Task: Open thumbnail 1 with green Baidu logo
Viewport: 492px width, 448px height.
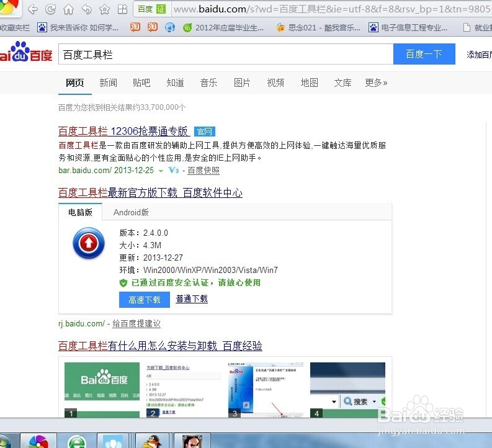Action: click(102, 390)
